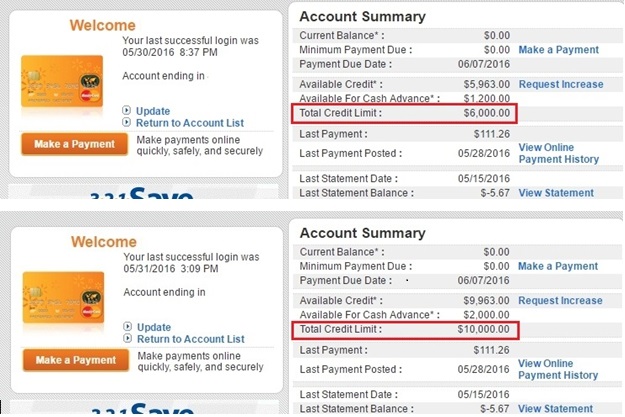Image resolution: width=625 pixels, height=417 pixels.
Task: Click arrow icon beside Return to Account List, 05/31/2016 panel
Action: tap(127, 340)
